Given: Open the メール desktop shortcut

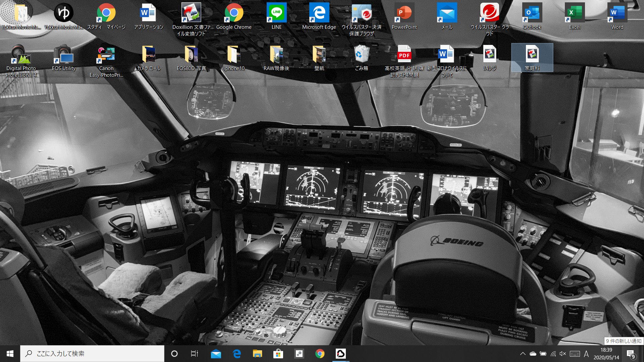Looking at the screenshot, I should point(447,16).
